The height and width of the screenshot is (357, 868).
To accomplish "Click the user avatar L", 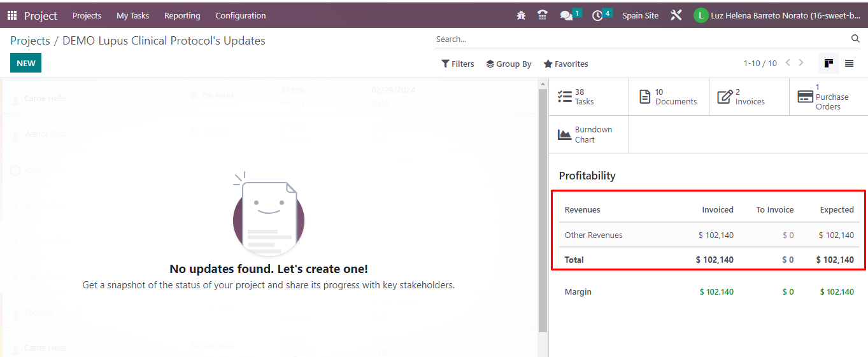I will (x=701, y=15).
